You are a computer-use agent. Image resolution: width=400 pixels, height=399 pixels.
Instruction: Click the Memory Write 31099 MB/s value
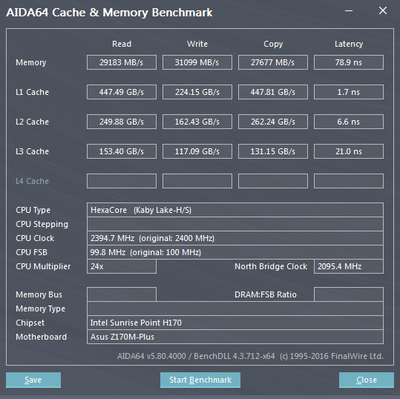197,62
